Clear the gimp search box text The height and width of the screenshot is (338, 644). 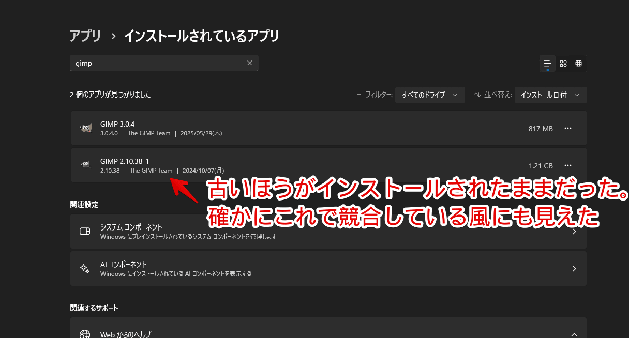249,63
